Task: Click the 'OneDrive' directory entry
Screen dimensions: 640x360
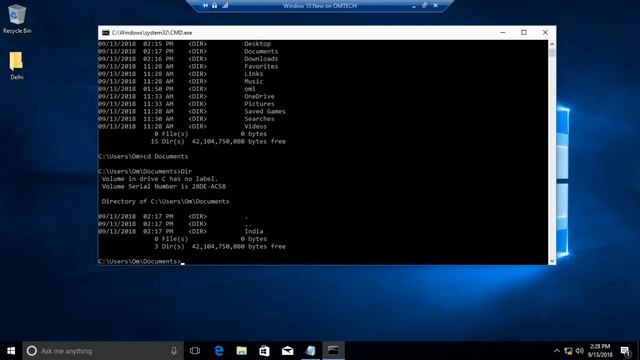Action: point(259,96)
